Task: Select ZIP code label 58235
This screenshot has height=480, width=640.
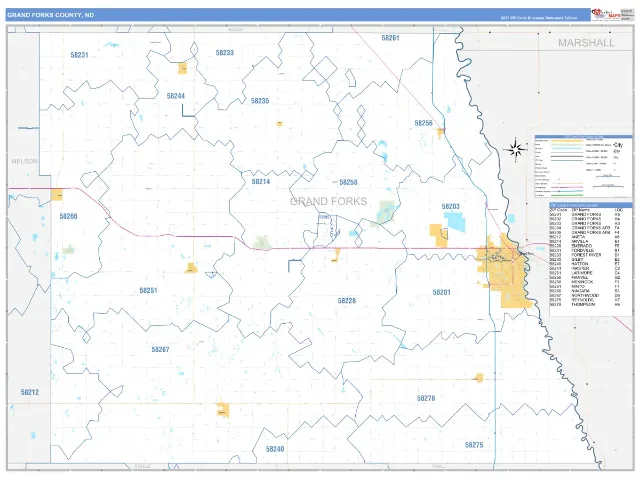Action: click(260, 101)
